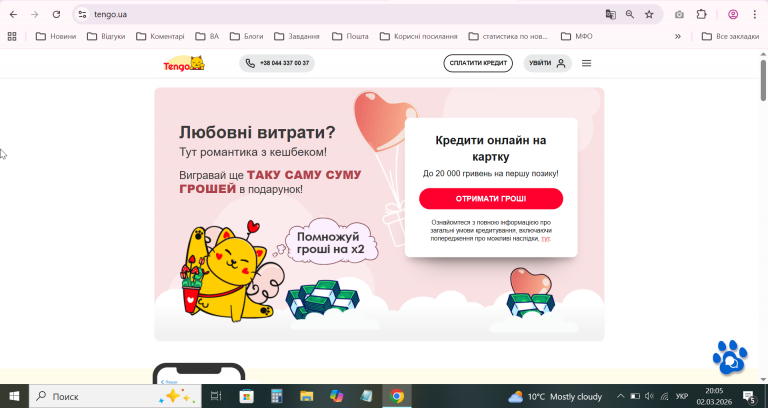This screenshot has height=408, width=768.
Task: Open the Extensions puzzle icon
Action: pyautogui.click(x=701, y=15)
